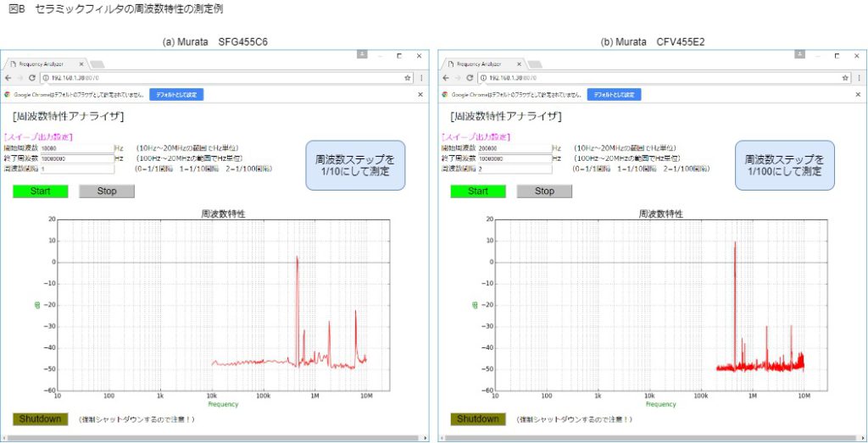
Task: Click the Shutdown button in the right window
Action: (x=478, y=419)
